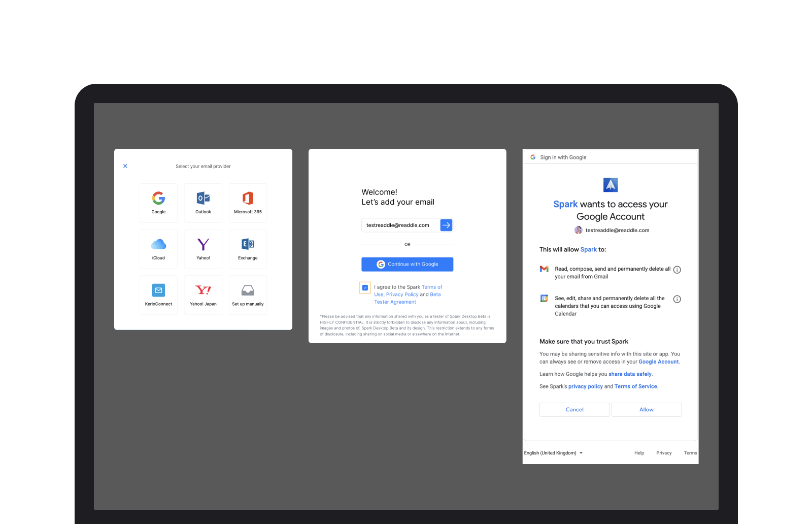Open the English (United Kingdom) language dropdown

[x=553, y=453]
